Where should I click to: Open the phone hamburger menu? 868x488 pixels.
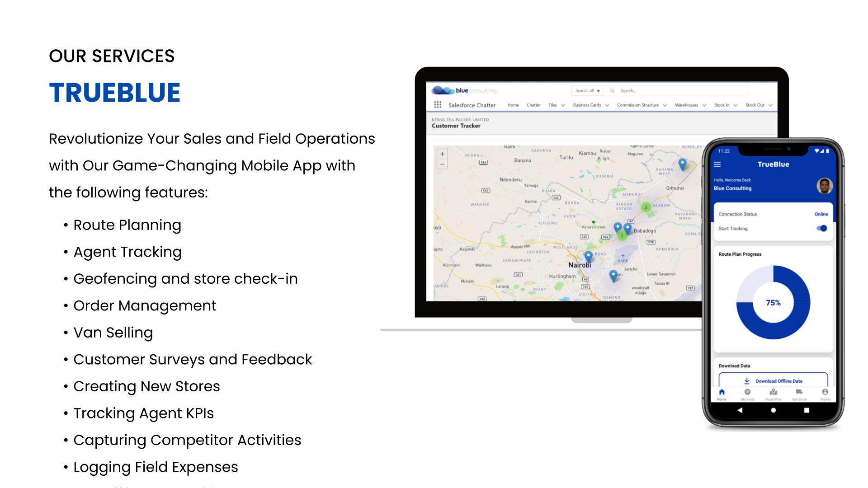[x=717, y=164]
